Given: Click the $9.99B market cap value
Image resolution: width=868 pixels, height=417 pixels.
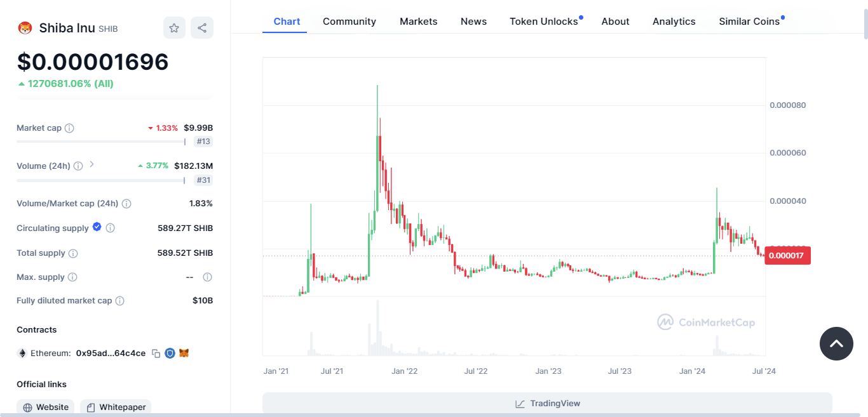Looking at the screenshot, I should click(x=198, y=128).
